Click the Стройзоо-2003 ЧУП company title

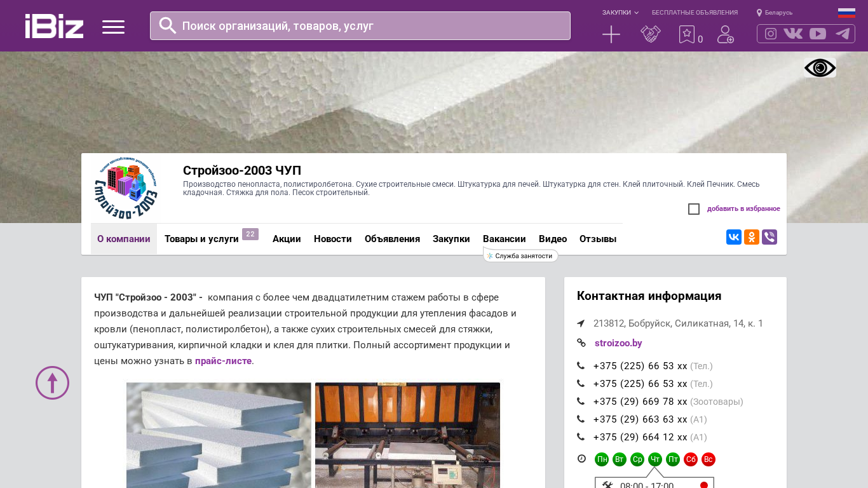(x=242, y=170)
